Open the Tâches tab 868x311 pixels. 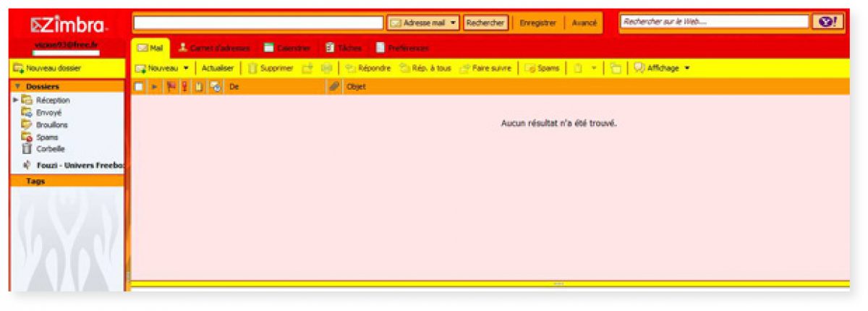[343, 48]
